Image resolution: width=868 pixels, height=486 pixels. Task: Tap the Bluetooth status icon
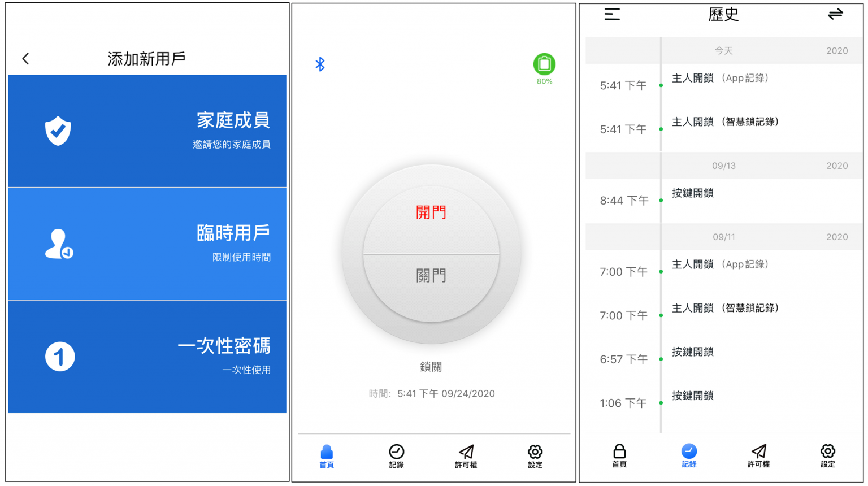320,64
